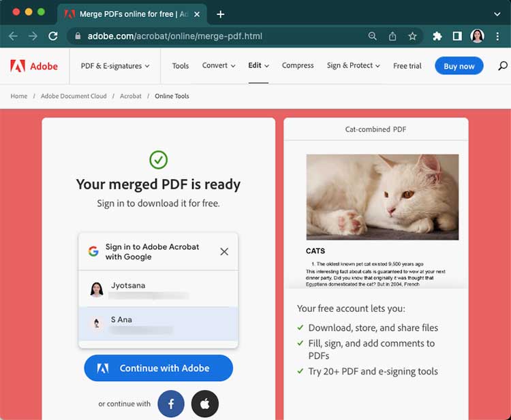This screenshot has height=420, width=511.
Task: Click the CATS heading in preview
Action: click(315, 251)
